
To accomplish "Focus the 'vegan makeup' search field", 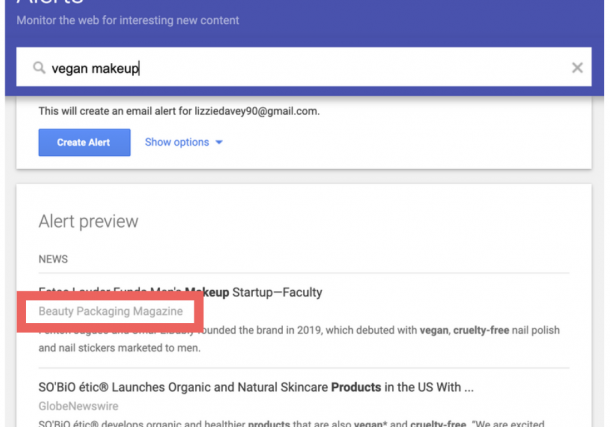I will coord(300,68).
